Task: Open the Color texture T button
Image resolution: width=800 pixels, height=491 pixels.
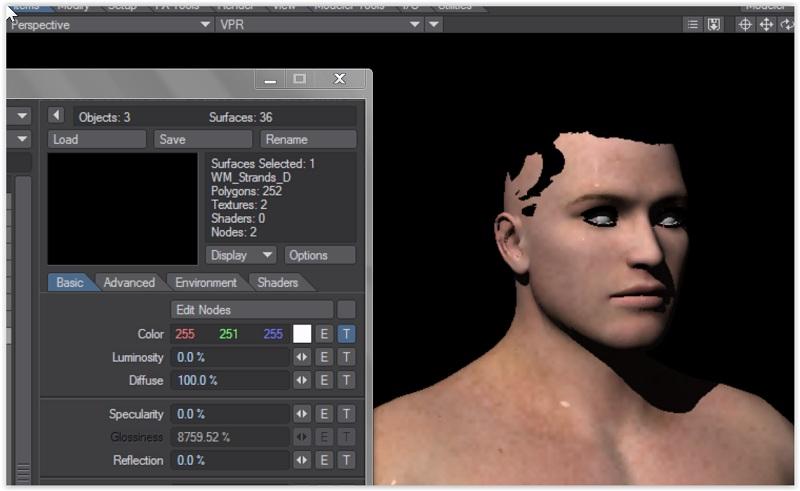Action: coord(346,334)
